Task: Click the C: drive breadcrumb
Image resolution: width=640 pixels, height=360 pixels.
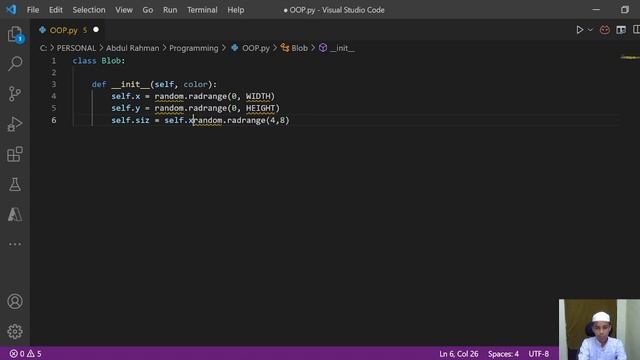Action: click(x=43, y=48)
